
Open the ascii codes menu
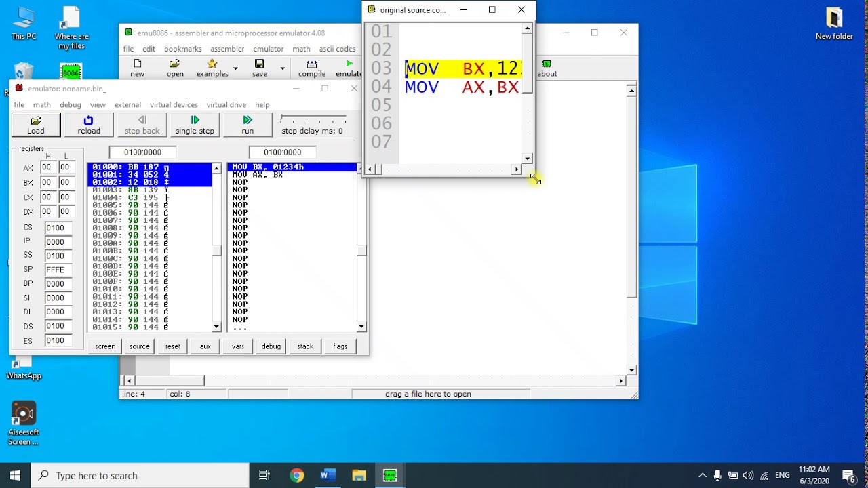point(337,49)
